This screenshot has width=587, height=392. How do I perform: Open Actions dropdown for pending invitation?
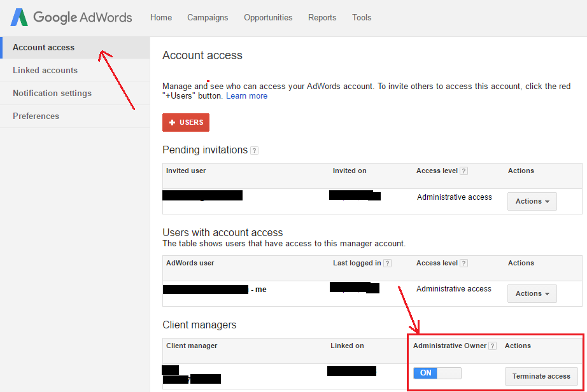coord(532,201)
